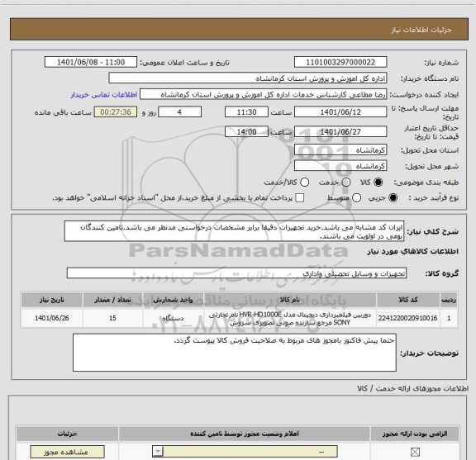Click the buyer organization name field
The image size is (476, 460).
pyautogui.click(x=248, y=78)
